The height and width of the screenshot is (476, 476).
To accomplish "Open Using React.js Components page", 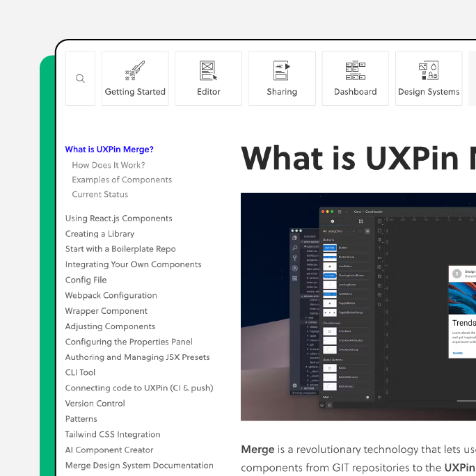I will click(119, 219).
